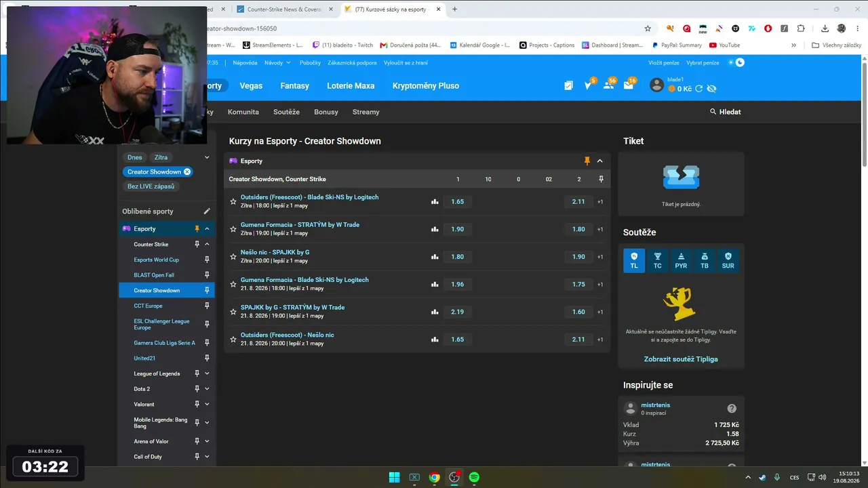Open the bet slips icon in the header
Image resolution: width=868 pixels, height=488 pixels.
[x=568, y=85]
